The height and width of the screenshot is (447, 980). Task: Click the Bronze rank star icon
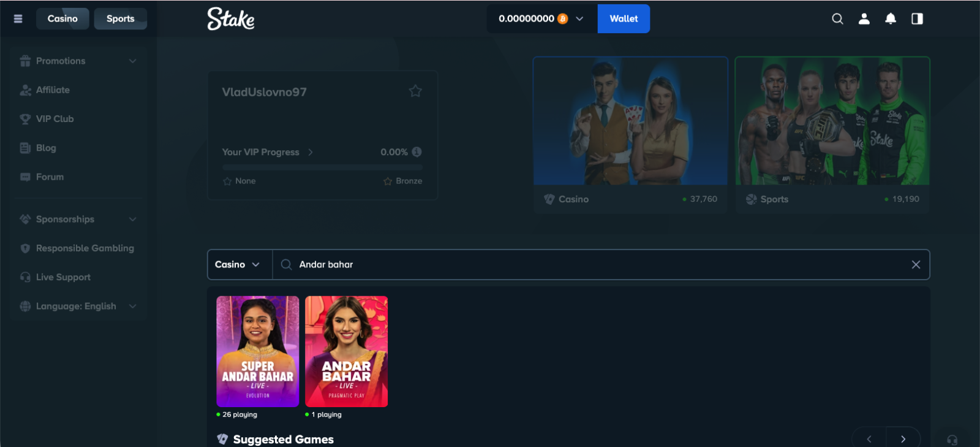388,181
